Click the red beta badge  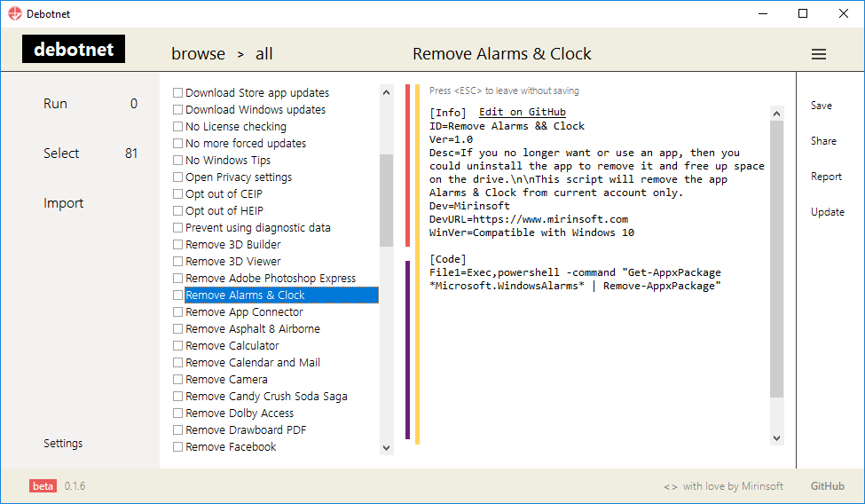coord(43,485)
